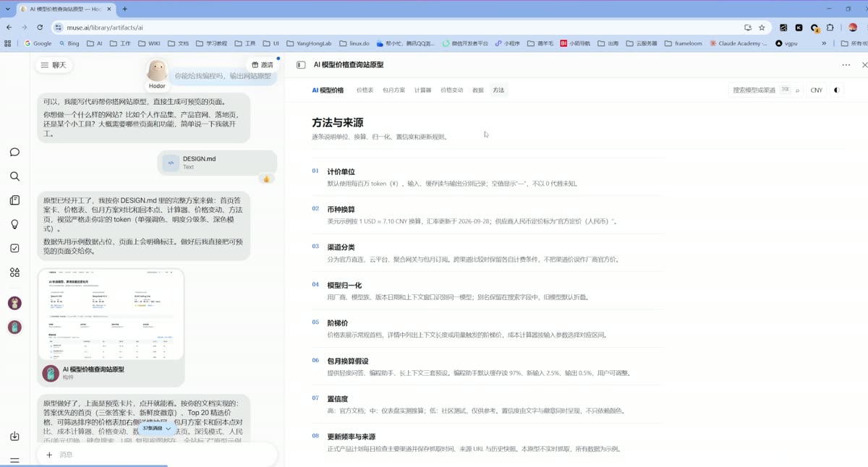
Task: Click the Hodor avatar
Action: [157, 71]
